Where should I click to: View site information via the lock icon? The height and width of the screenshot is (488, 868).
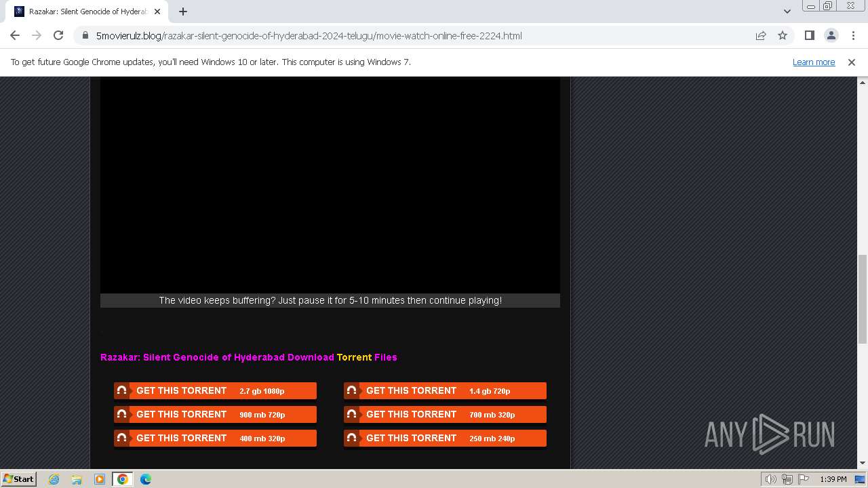pyautogui.click(x=85, y=35)
